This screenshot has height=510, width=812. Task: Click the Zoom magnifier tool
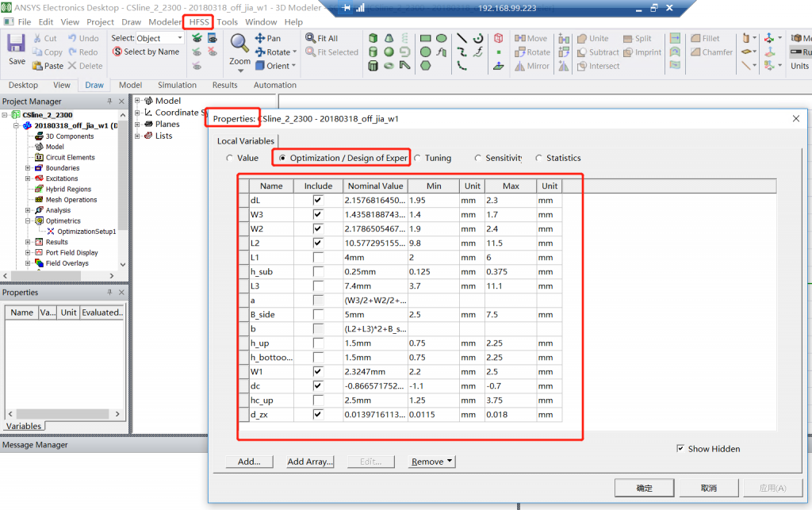[239, 45]
